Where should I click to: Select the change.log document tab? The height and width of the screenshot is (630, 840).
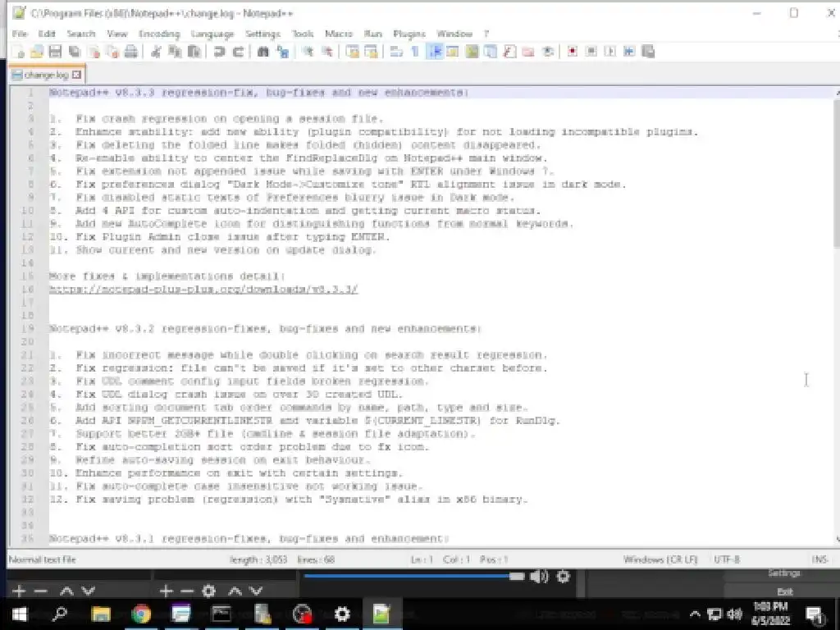click(46, 75)
